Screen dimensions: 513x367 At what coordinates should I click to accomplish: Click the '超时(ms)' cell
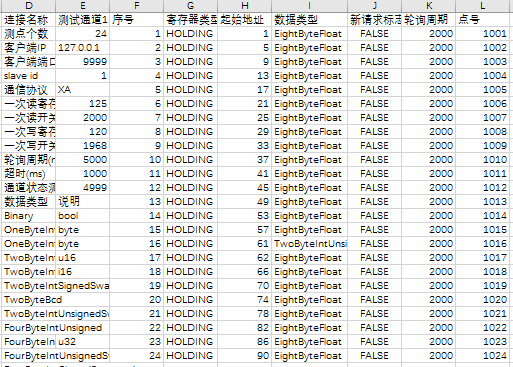click(x=29, y=174)
